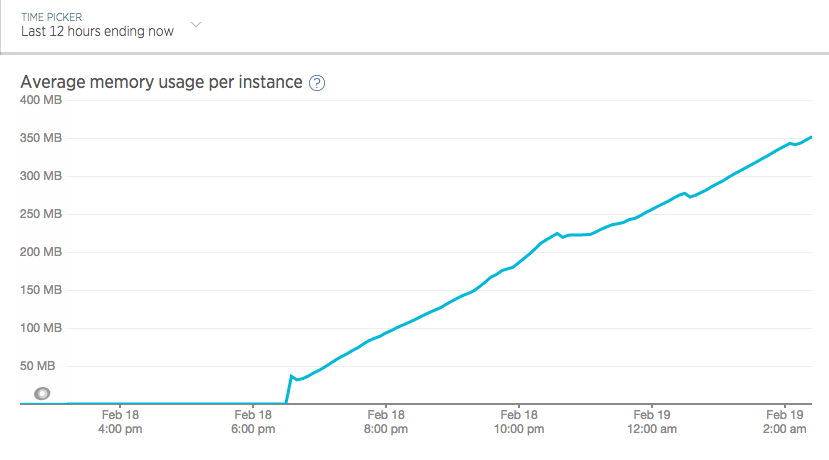Click the '150 MB' axis label
Image resolution: width=829 pixels, height=460 pixels.
41,290
